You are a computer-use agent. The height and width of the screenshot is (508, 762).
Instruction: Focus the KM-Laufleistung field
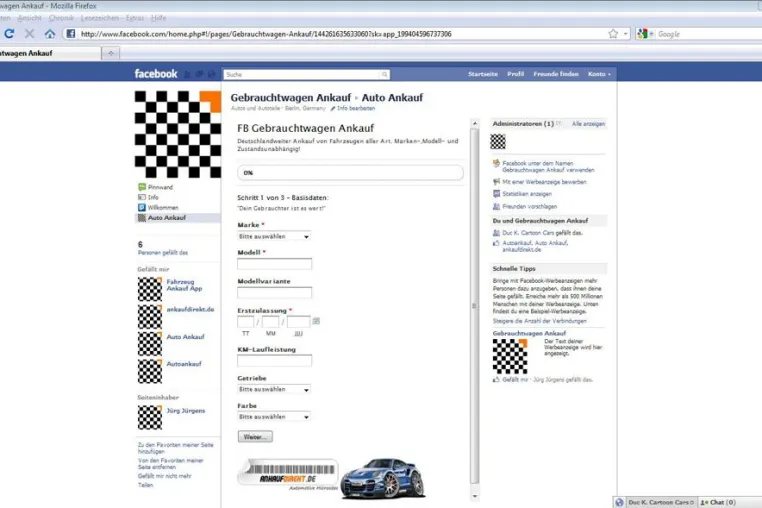coord(275,361)
